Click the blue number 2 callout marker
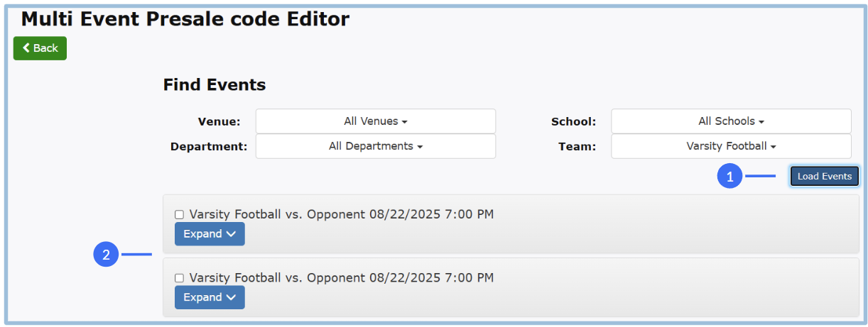868x327 pixels. [106, 255]
